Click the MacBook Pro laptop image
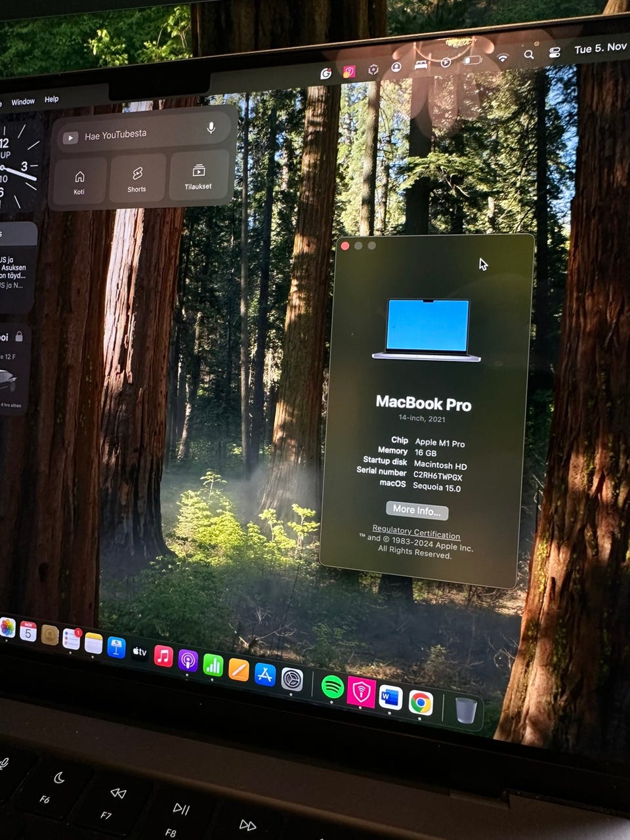Viewport: 630px width, 840px height. pyautogui.click(x=427, y=329)
